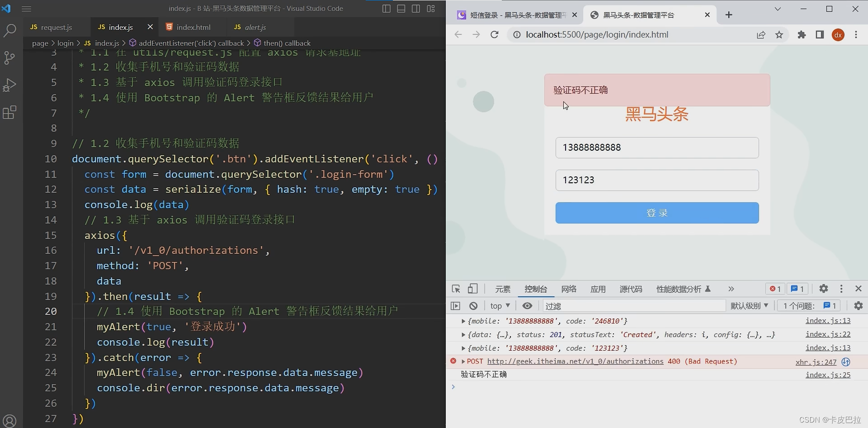Expand the {data: {…}, status: 201 log object

pyautogui.click(x=463, y=335)
